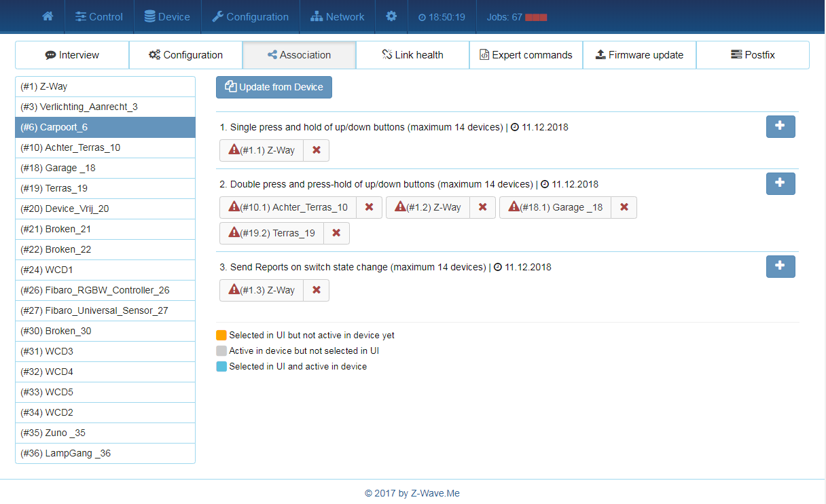The width and height of the screenshot is (826, 504).
Task: Open the Device menu
Action: coord(167,17)
